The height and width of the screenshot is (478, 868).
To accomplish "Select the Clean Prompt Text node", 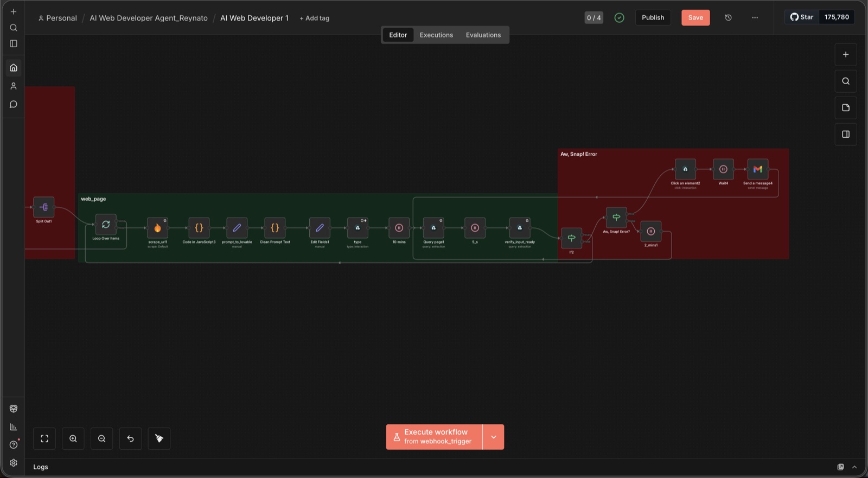I will (275, 228).
